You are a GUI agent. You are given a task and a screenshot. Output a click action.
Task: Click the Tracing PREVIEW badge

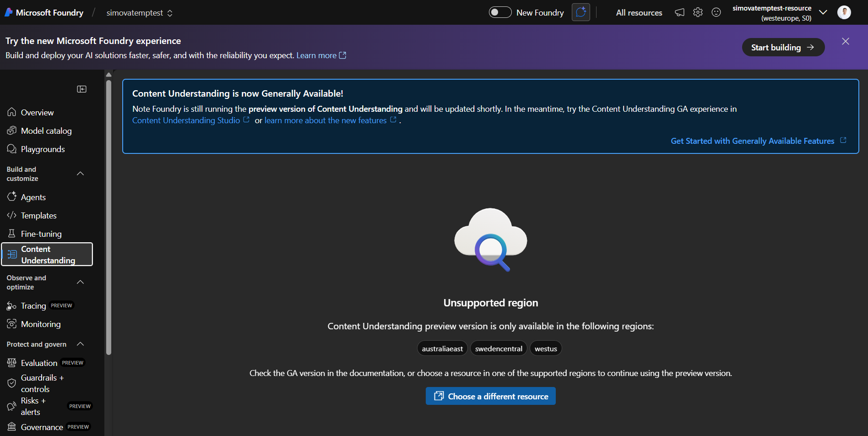(x=61, y=305)
